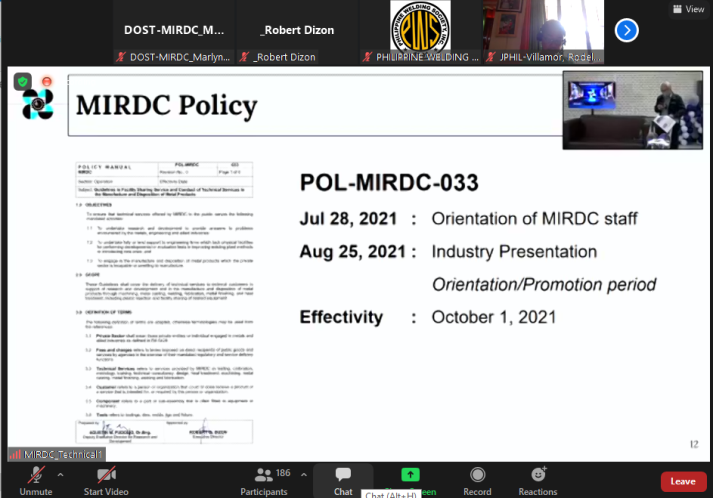This screenshot has width=713, height=498.
Task: Click the red recording indicator icon
Action: (x=47, y=82)
